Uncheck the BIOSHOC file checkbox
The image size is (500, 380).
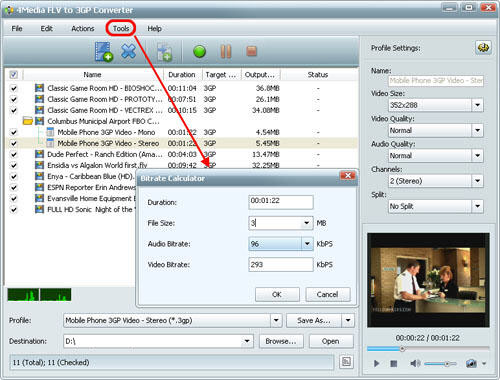(14, 88)
